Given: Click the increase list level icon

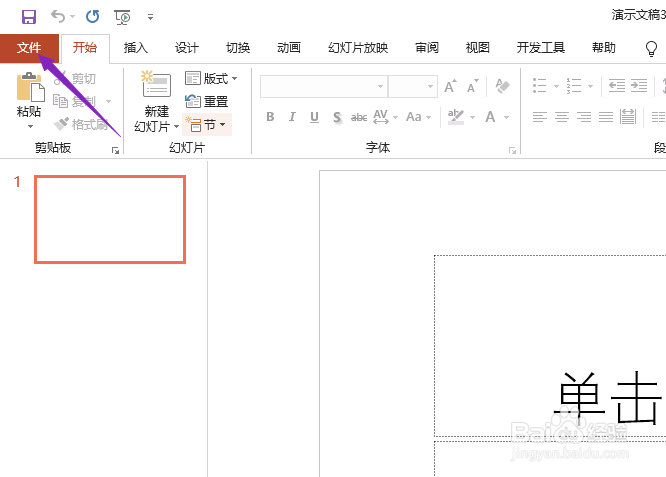Looking at the screenshot, I should pos(639,86).
